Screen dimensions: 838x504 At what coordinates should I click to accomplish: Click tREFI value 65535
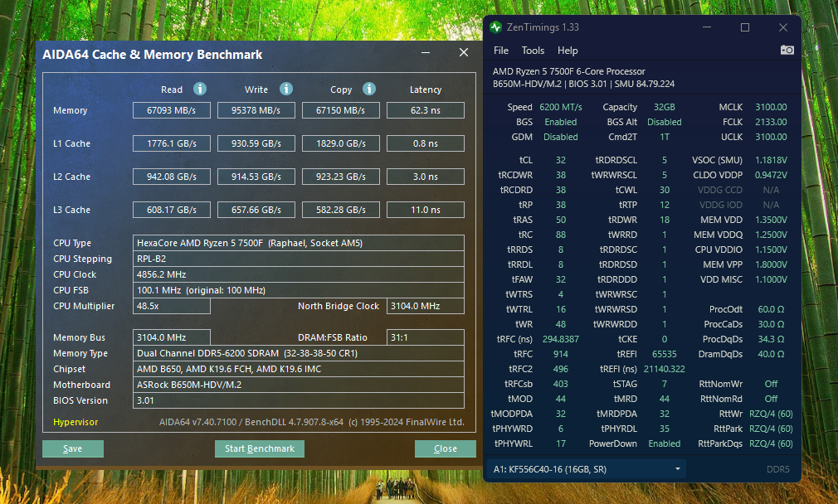click(x=665, y=354)
